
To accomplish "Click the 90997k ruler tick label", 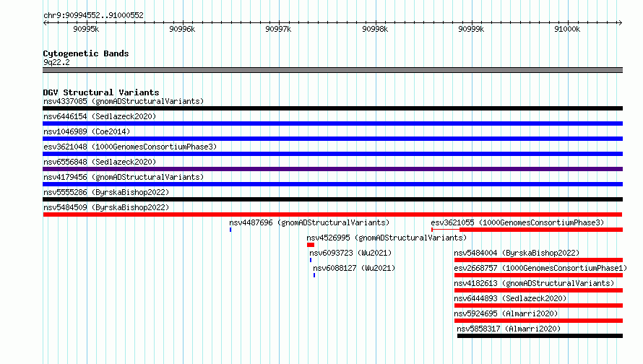I will pyautogui.click(x=278, y=29).
